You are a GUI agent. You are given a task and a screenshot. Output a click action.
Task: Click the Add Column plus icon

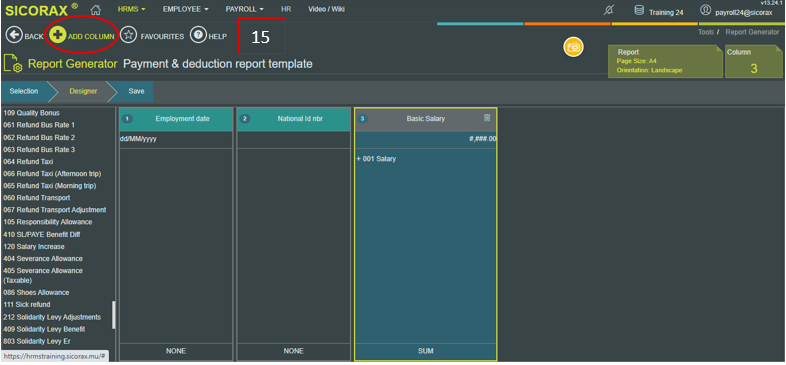(58, 36)
